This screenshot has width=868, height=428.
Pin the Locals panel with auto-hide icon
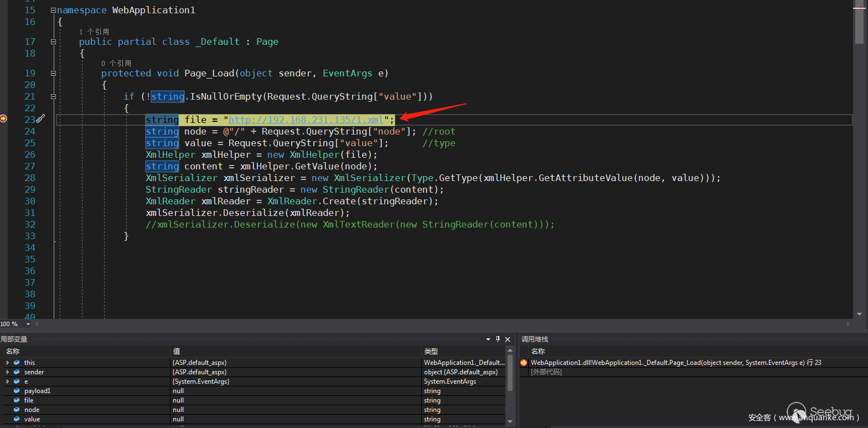click(498, 339)
